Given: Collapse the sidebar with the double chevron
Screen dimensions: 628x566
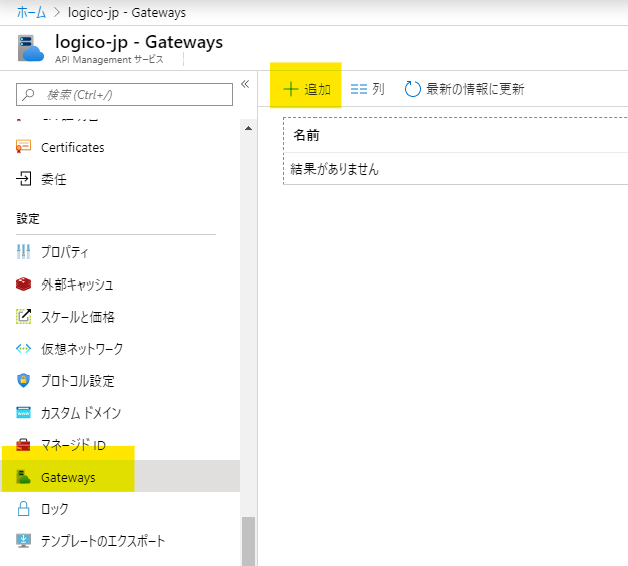Looking at the screenshot, I should pyautogui.click(x=245, y=84).
